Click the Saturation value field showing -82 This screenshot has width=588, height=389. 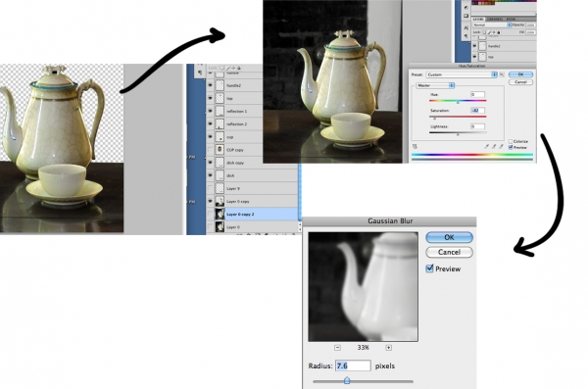pos(477,111)
